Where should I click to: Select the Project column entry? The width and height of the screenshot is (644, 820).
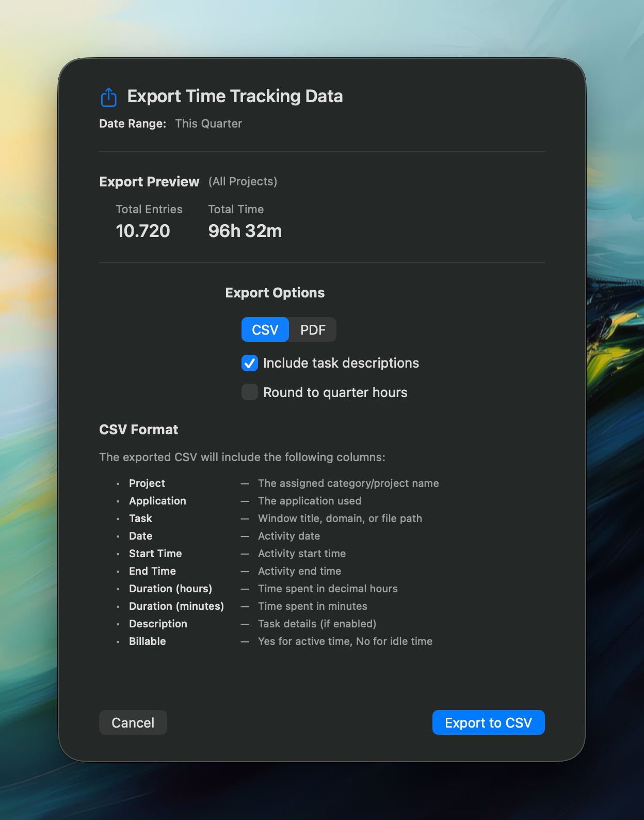click(x=147, y=483)
